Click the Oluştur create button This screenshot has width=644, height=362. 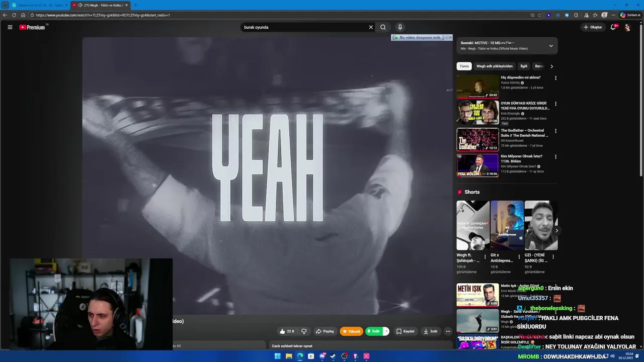click(x=593, y=27)
